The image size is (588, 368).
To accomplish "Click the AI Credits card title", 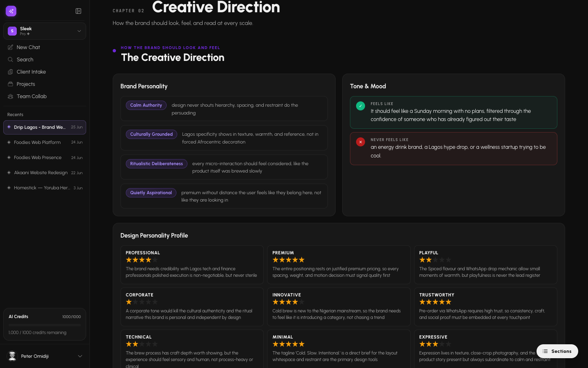I will coord(18,316).
